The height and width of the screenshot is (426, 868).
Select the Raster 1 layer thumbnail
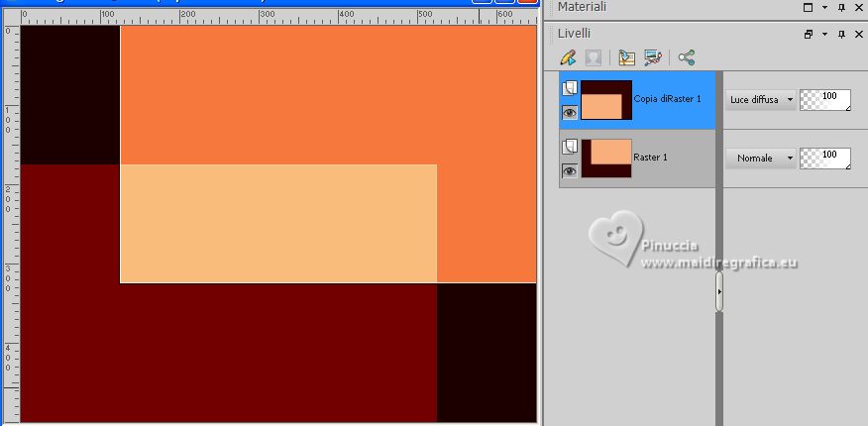(606, 159)
